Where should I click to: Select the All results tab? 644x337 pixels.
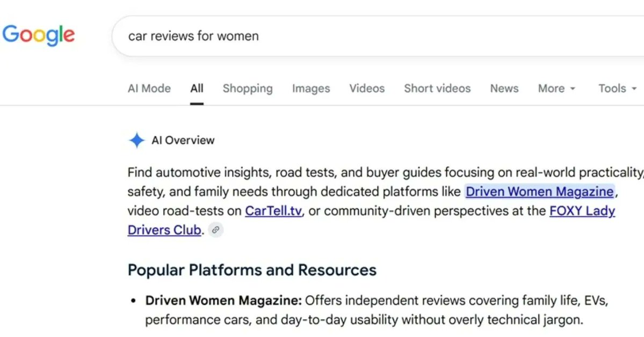click(197, 88)
